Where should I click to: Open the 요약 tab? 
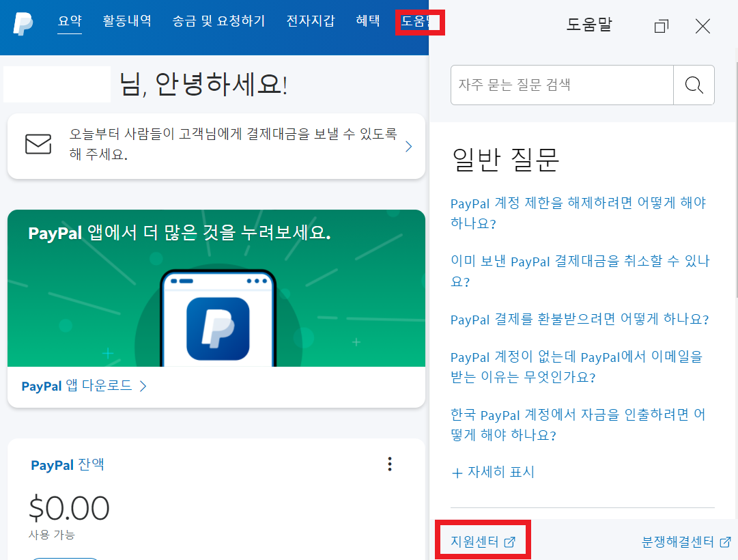[x=70, y=20]
